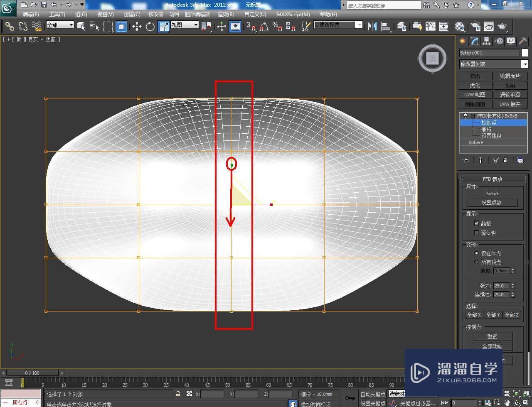This screenshot has width=532, height=407.
Task: Uncheck the 晶格 display checkbox
Action: [x=476, y=223]
